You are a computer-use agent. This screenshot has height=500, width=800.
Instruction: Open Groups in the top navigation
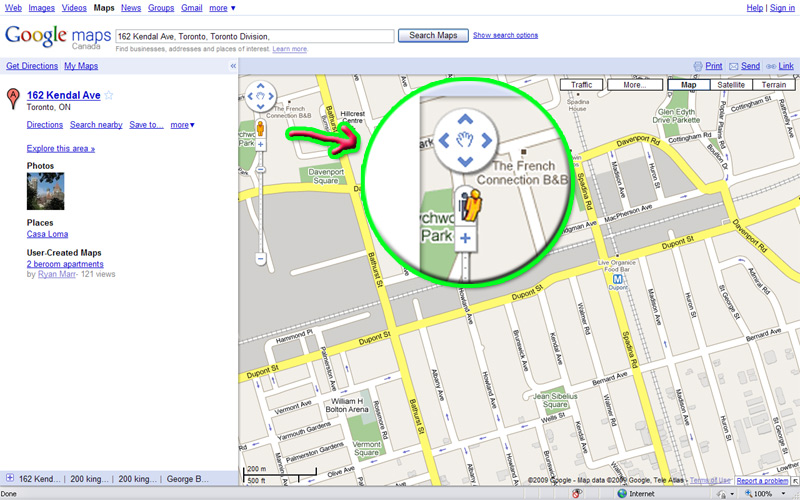pos(161,8)
